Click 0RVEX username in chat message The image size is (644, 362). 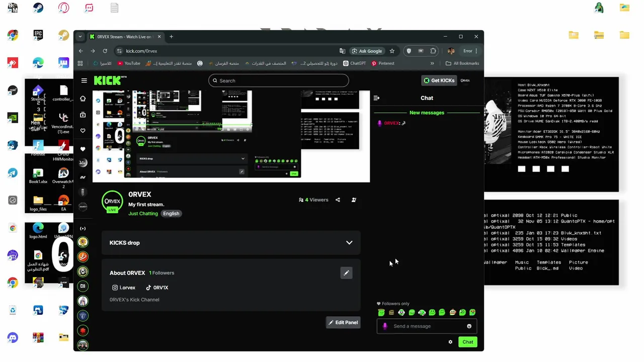pos(391,123)
